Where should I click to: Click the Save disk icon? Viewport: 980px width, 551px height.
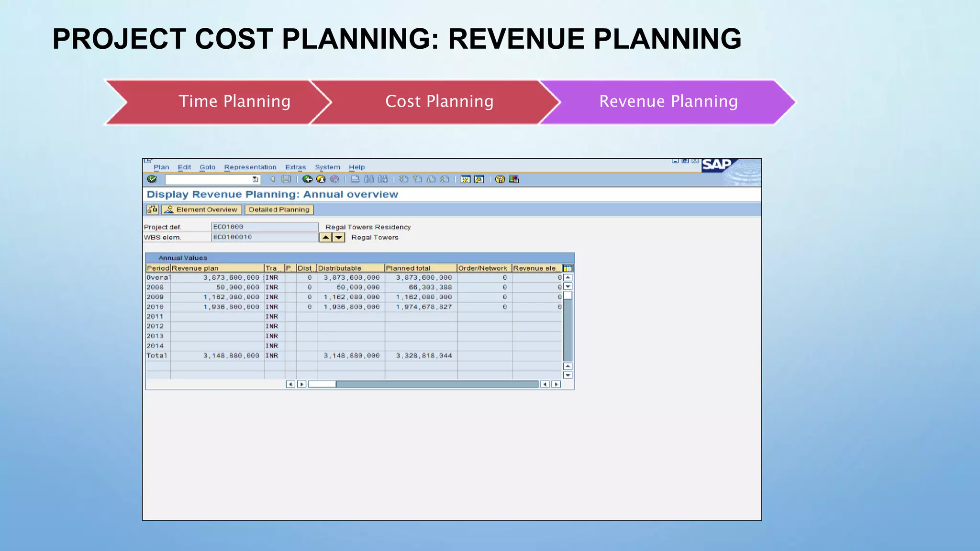[286, 179]
